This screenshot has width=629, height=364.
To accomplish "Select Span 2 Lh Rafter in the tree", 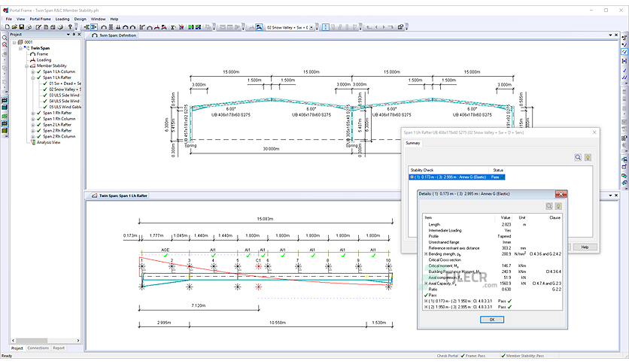I will point(54,125).
